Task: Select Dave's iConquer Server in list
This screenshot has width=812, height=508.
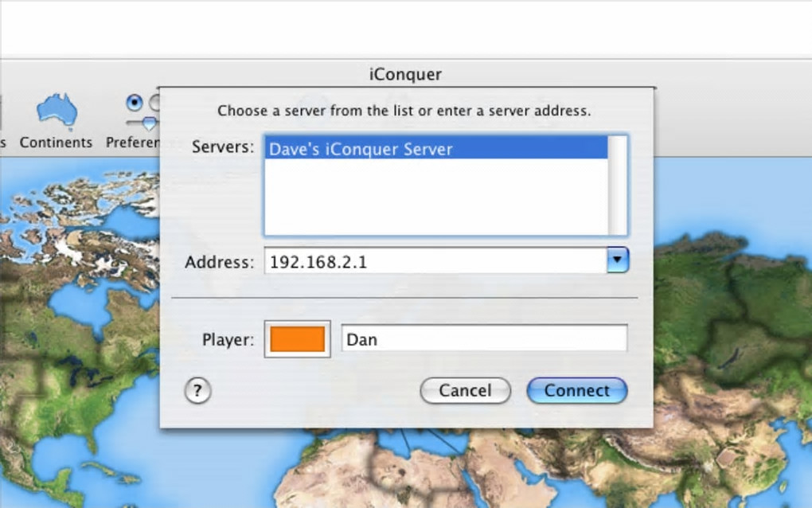Action: click(x=436, y=149)
